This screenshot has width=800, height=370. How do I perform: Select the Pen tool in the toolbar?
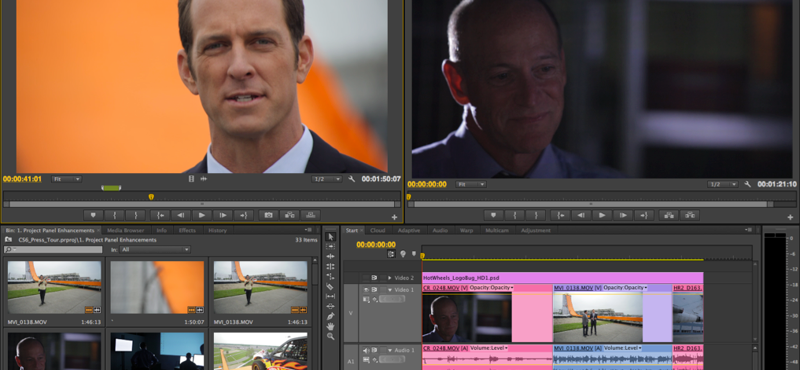pos(330,316)
